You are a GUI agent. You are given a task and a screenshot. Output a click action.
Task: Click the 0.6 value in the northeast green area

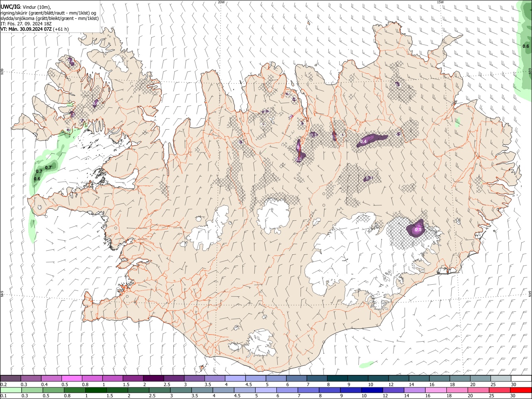[x=526, y=46]
